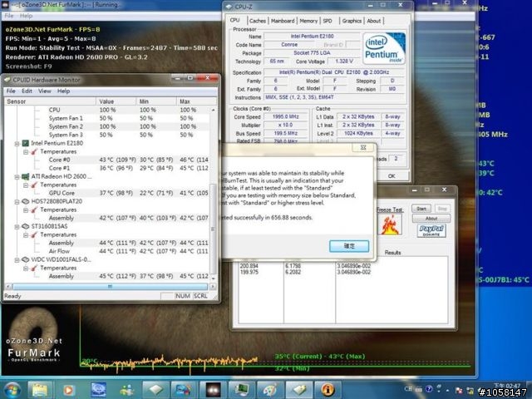The height and width of the screenshot is (399, 532).
Task: Collapse the WDC WD1001FALS tree node
Action: 17,260
